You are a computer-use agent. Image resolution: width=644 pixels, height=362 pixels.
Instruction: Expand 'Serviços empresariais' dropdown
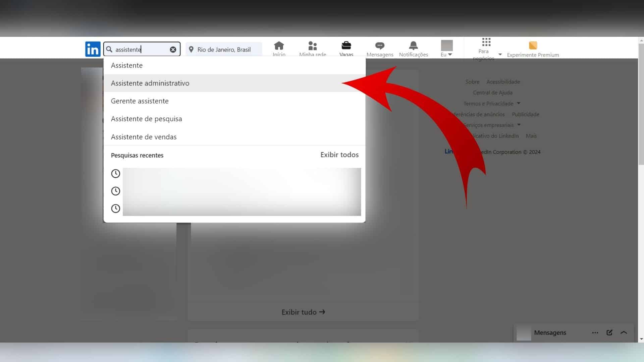pyautogui.click(x=492, y=125)
